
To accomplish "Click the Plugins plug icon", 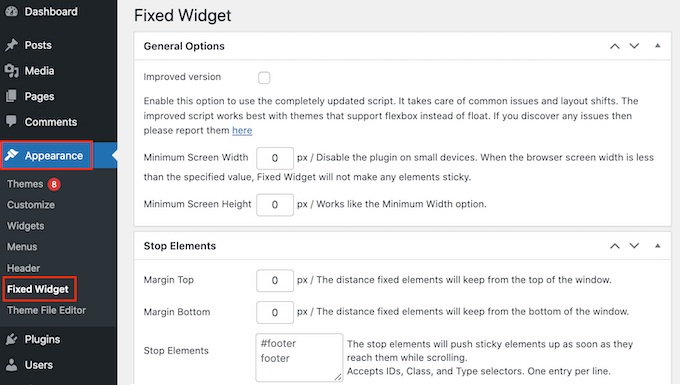I will (x=12, y=339).
